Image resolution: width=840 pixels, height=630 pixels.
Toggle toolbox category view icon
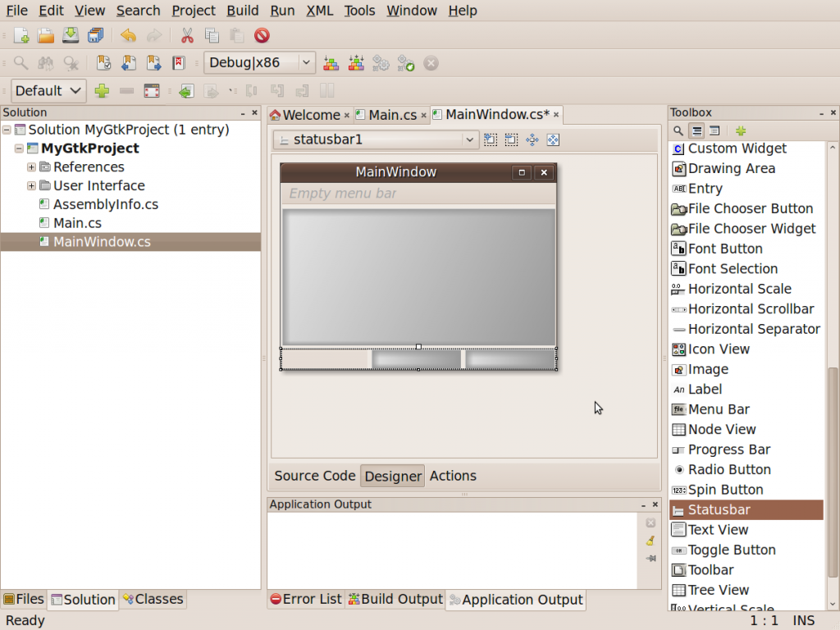pos(696,130)
